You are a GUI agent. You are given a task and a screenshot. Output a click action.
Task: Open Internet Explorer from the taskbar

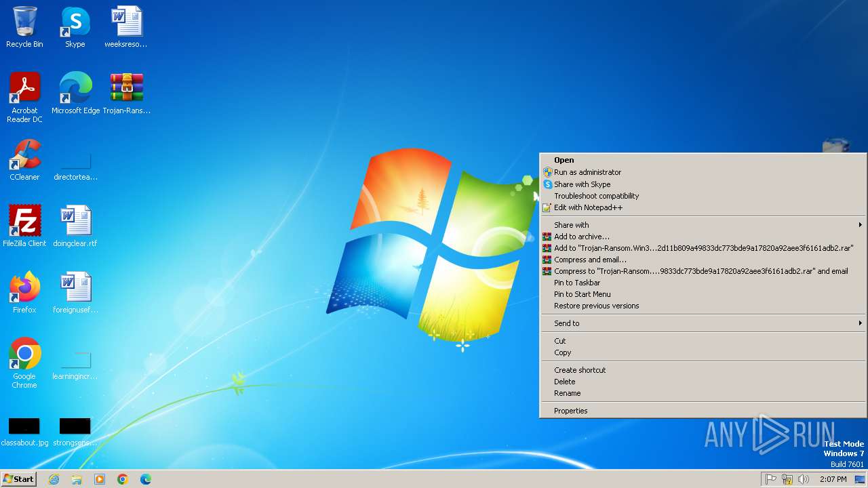tap(54, 479)
